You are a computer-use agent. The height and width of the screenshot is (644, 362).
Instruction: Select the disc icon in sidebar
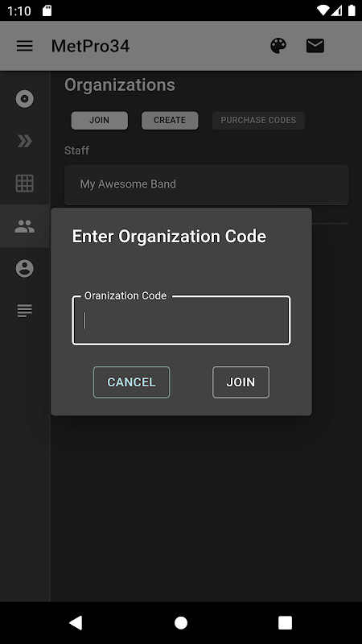coord(25,99)
